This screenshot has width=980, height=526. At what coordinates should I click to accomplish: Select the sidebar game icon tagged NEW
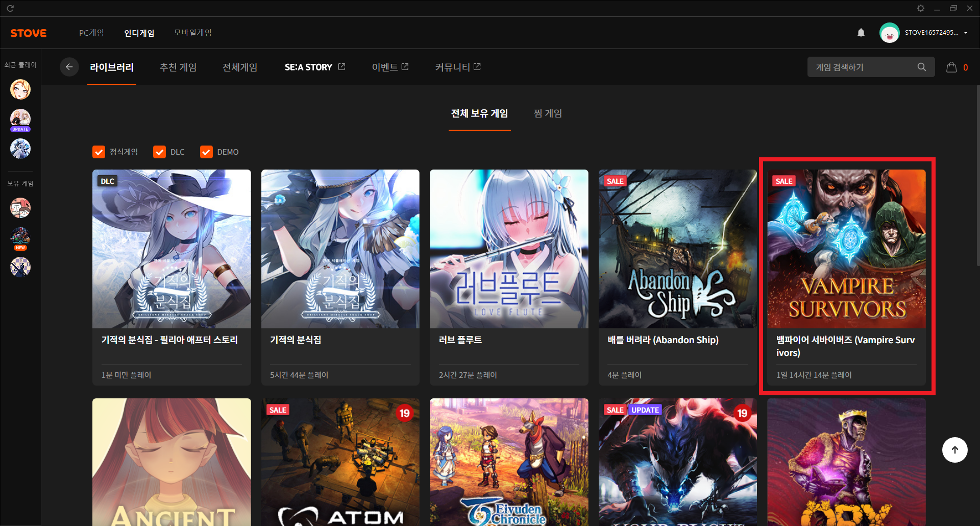[x=20, y=237]
